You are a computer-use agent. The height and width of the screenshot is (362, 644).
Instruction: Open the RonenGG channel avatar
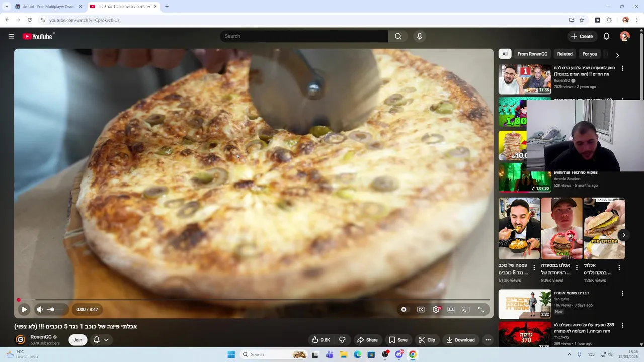[x=20, y=340]
